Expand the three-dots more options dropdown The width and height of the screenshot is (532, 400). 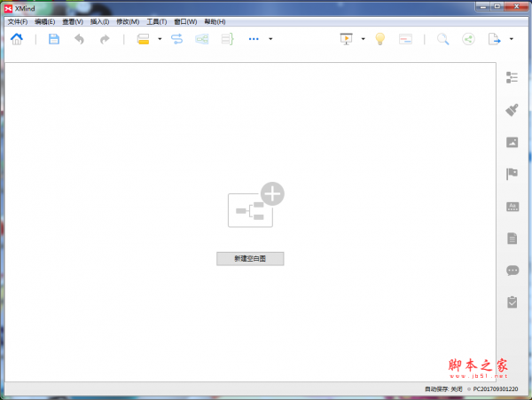(270, 39)
